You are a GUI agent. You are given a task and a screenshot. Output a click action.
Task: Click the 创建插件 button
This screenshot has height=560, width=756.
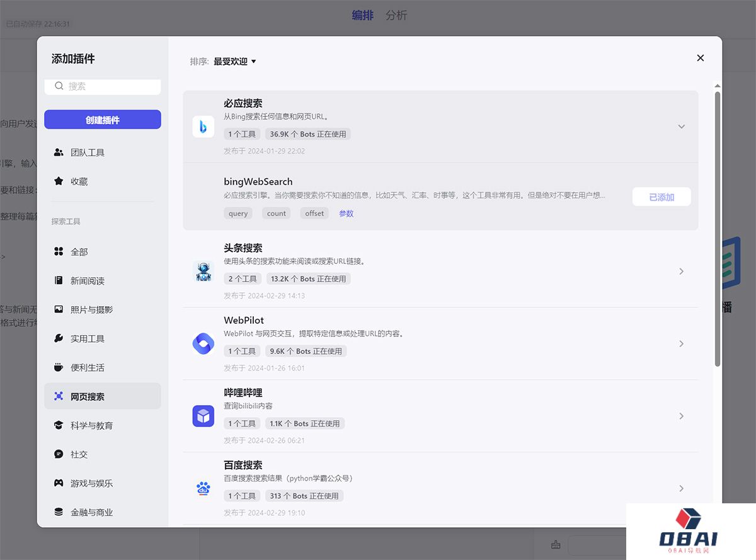click(x=103, y=120)
